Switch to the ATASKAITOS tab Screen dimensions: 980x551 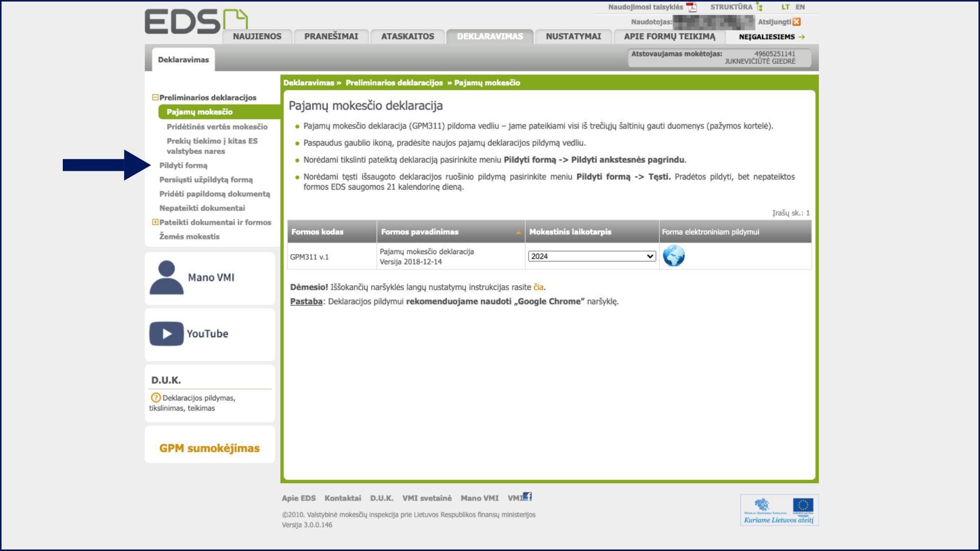[407, 37]
